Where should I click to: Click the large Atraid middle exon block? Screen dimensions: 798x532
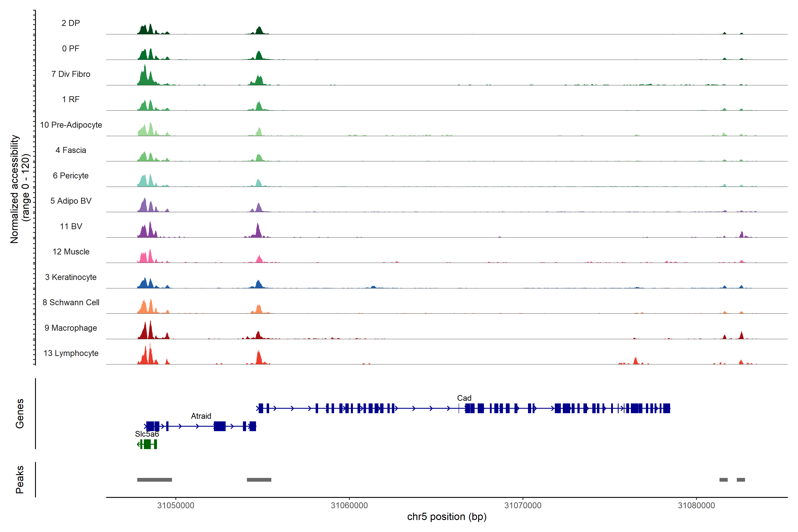click(x=219, y=426)
